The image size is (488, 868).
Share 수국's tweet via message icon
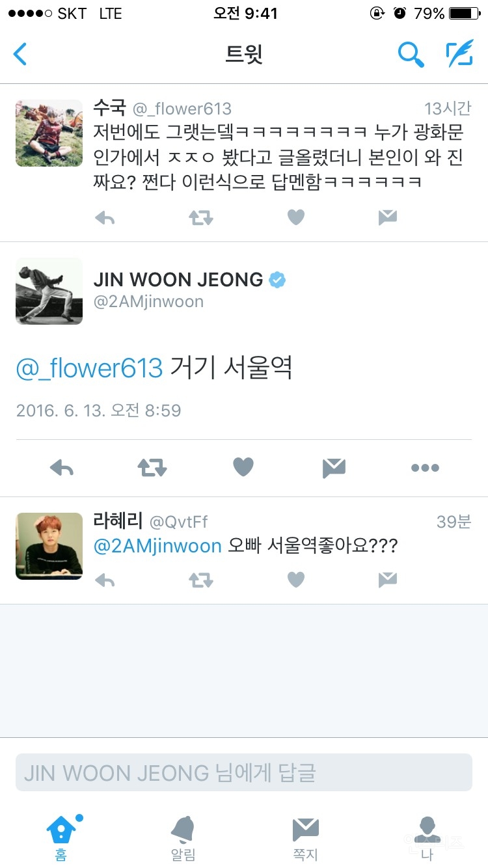click(x=388, y=217)
